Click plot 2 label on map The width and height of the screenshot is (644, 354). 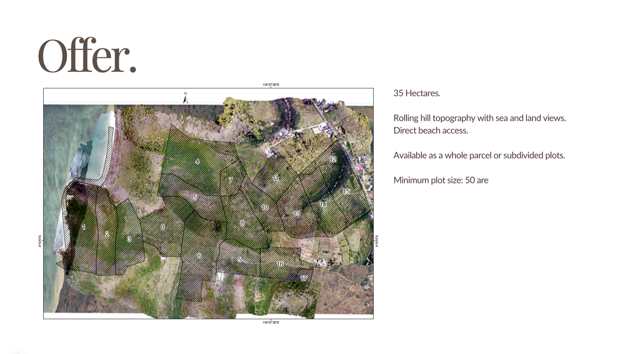[x=107, y=234]
